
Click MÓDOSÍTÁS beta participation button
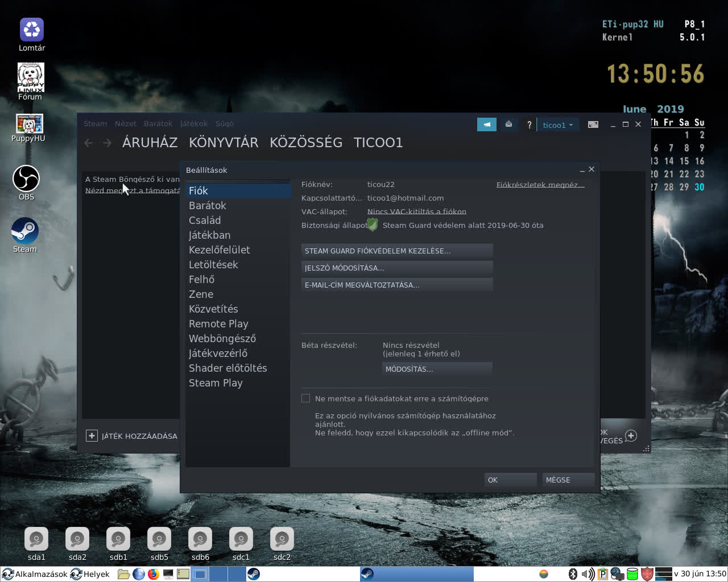tap(437, 369)
